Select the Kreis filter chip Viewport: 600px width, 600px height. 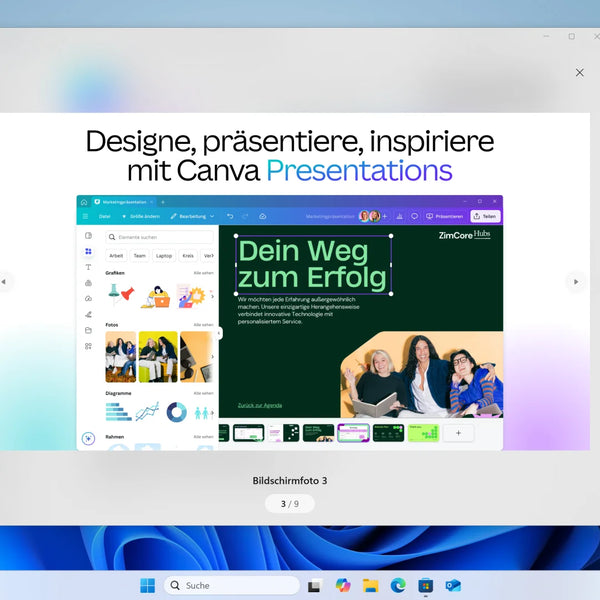188,256
